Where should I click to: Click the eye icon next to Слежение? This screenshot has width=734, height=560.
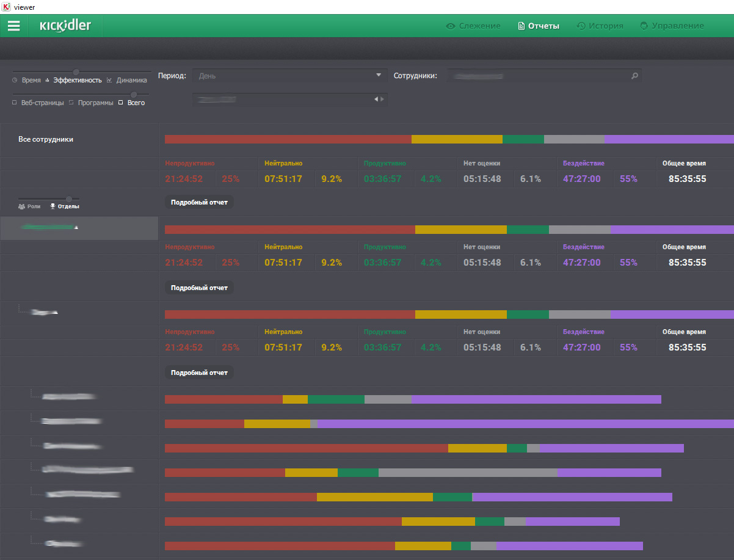451,26
